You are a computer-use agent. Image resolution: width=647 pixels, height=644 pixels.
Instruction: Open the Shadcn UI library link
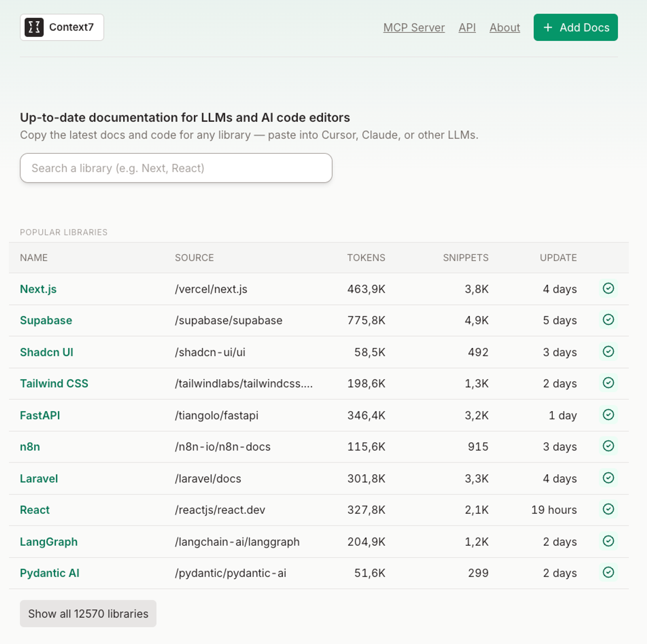coord(47,352)
